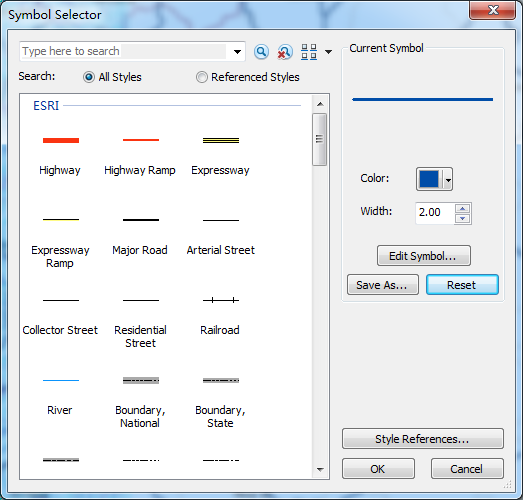Click the view style grid icon
Screen dimensions: 523x500
pos(309,52)
